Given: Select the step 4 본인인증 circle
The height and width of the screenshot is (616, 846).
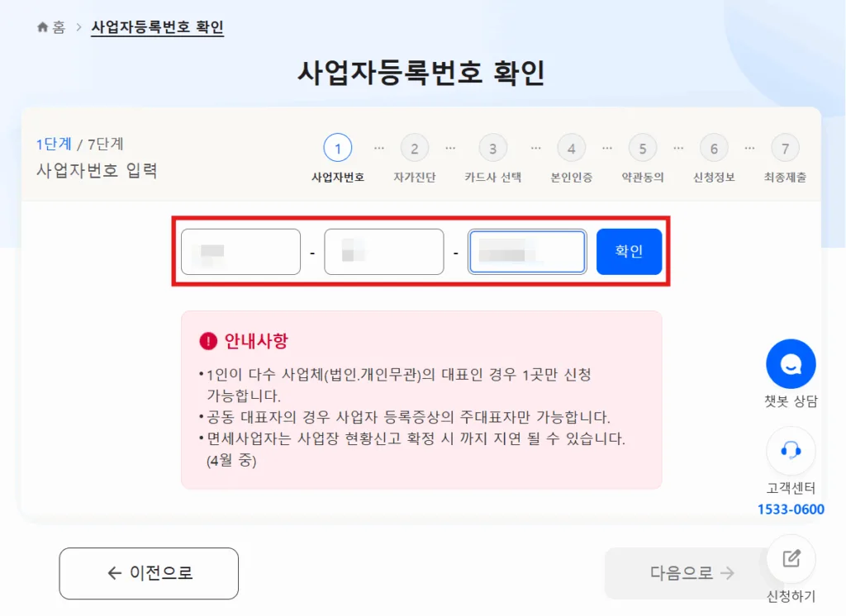Looking at the screenshot, I should [571, 149].
